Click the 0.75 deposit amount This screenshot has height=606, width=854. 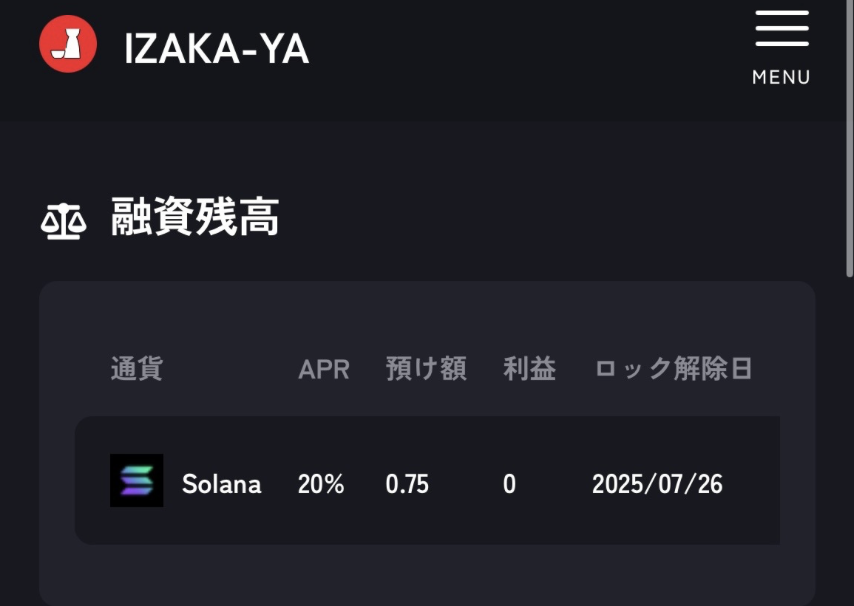(x=407, y=484)
